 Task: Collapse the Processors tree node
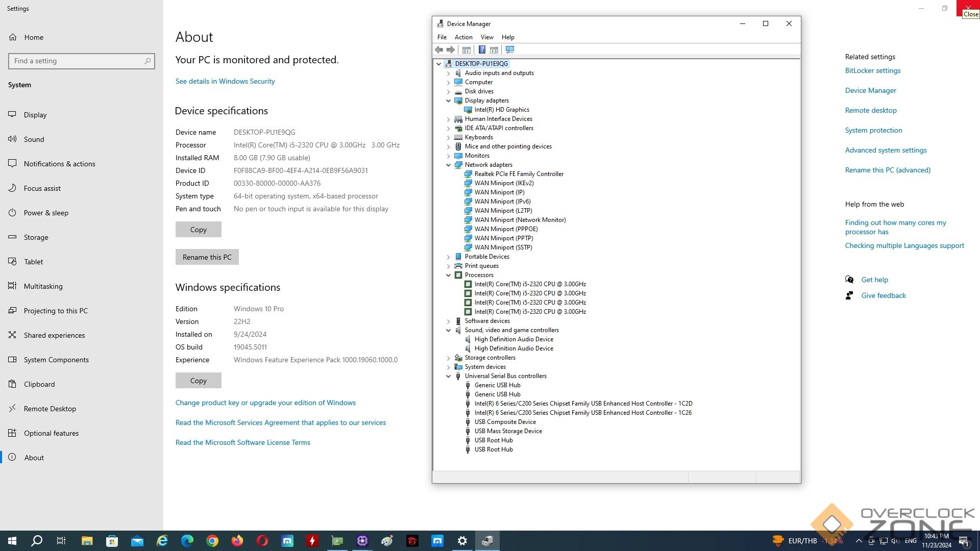click(449, 275)
